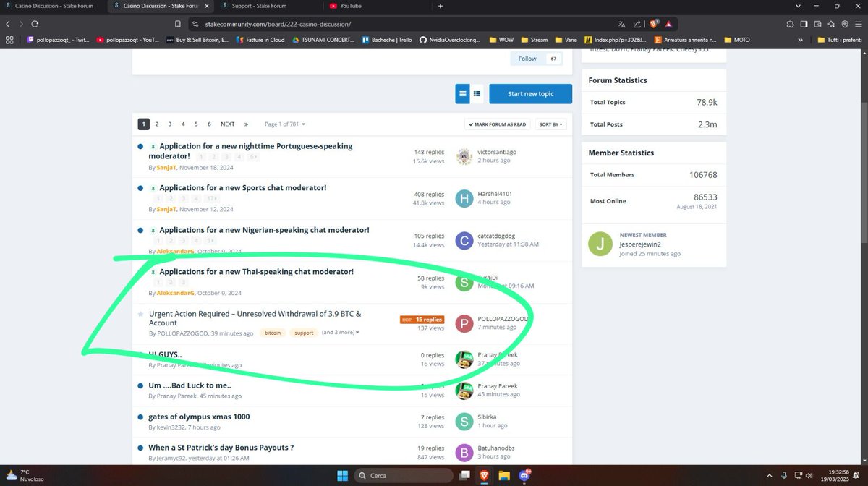Open catcatdogdog's C avatar
Image resolution: width=868 pixels, height=486 pixels.
[x=464, y=240]
